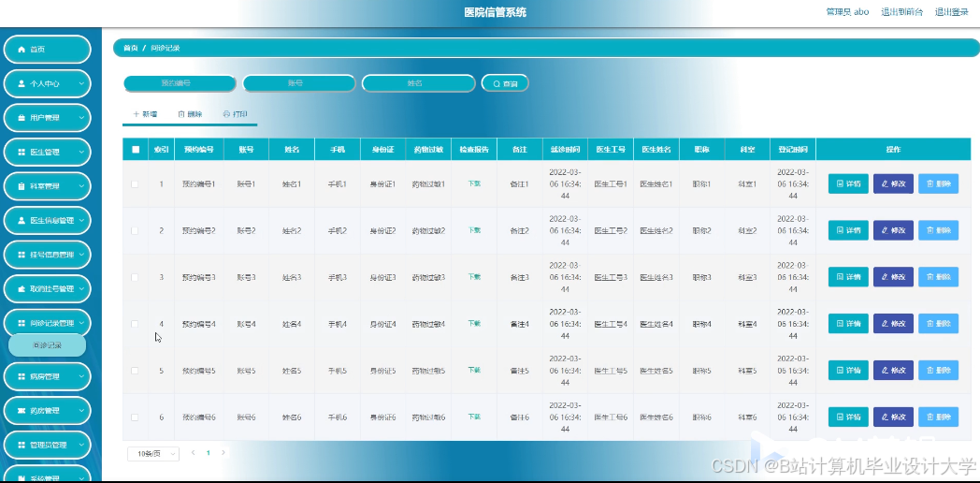Download the 检查报告 for row 5
Image resolution: width=980 pixels, height=483 pixels.
(474, 371)
